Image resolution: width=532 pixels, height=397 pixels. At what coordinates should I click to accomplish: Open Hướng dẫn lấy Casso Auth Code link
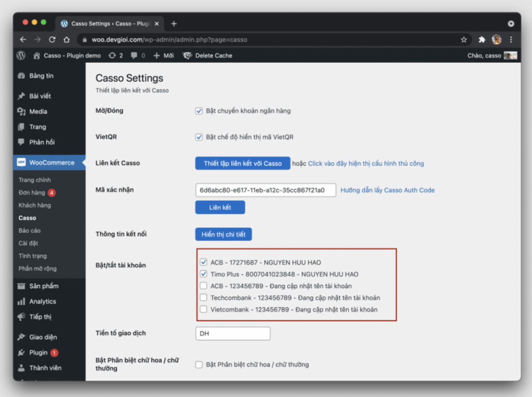(x=388, y=190)
